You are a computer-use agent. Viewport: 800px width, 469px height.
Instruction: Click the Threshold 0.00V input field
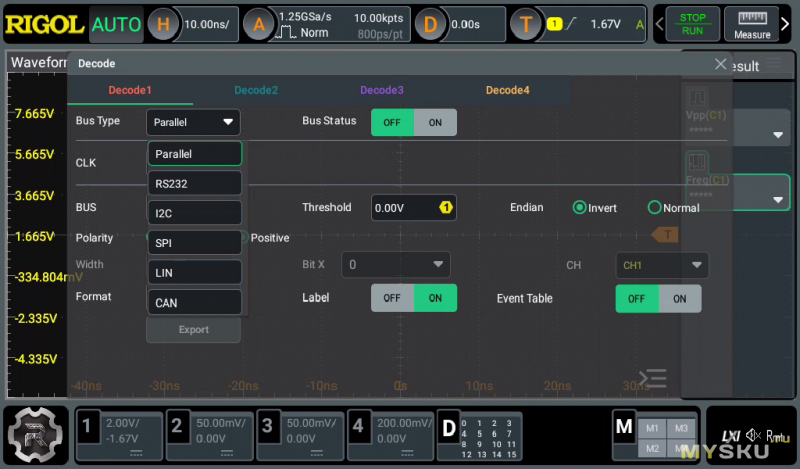point(413,208)
